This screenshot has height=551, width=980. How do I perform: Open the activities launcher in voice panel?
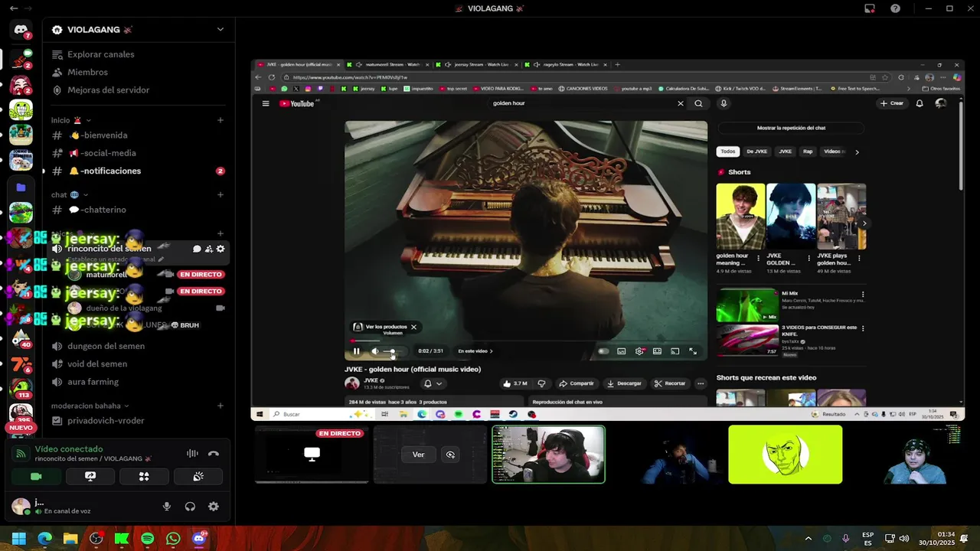coord(144,476)
